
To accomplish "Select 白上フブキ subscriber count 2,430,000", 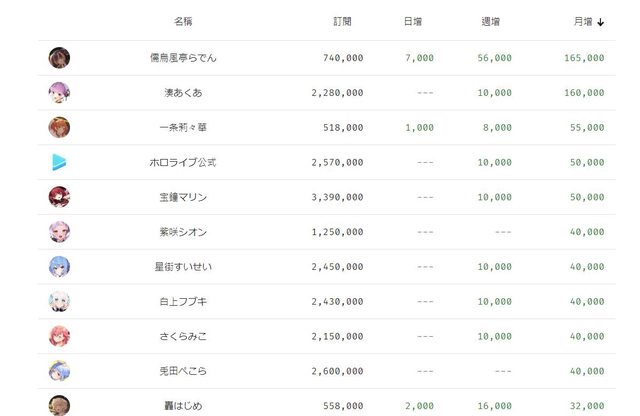I will [337, 302].
